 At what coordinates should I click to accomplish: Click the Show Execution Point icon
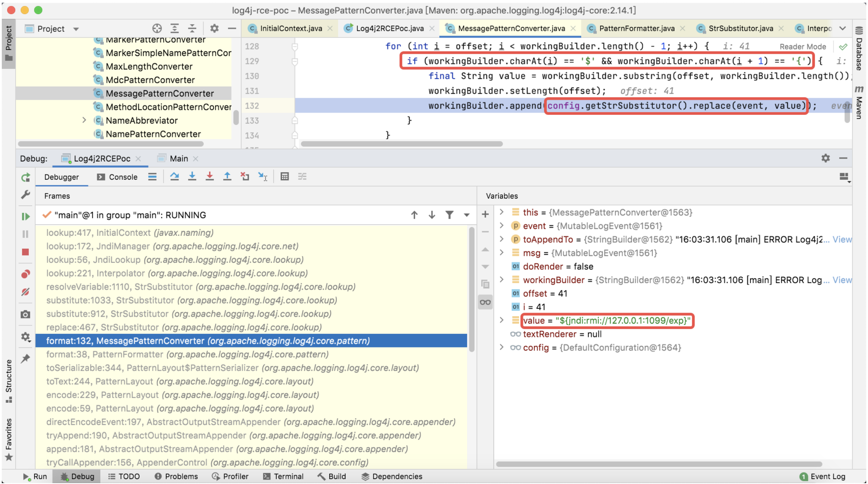click(x=152, y=177)
